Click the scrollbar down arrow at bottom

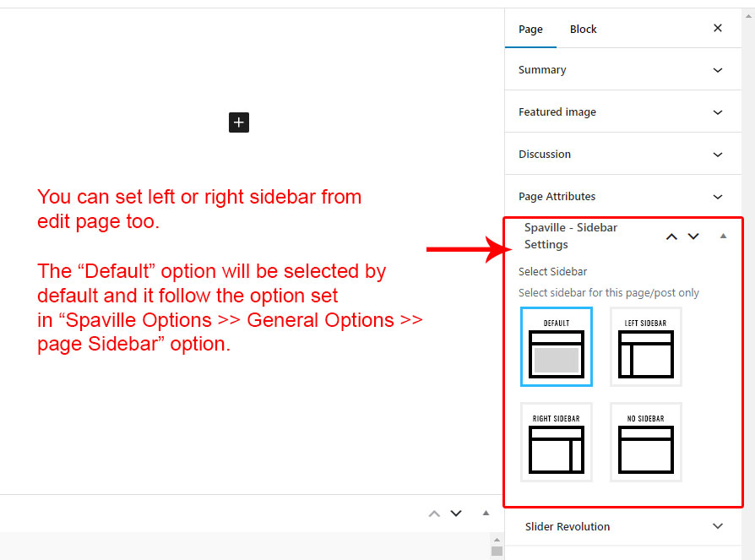[x=497, y=551]
